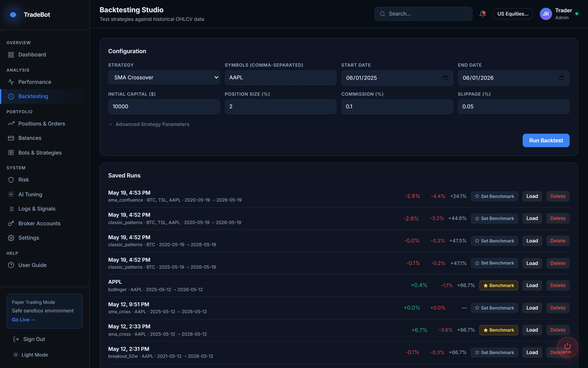Image resolution: width=588 pixels, height=368 pixels.
Task: Click the User Guide help icon
Action: coord(11,265)
